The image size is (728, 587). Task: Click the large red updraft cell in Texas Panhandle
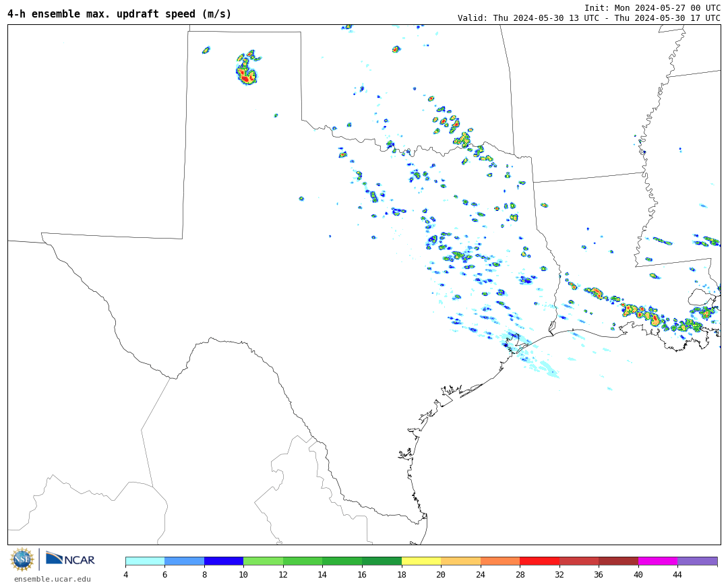click(247, 75)
